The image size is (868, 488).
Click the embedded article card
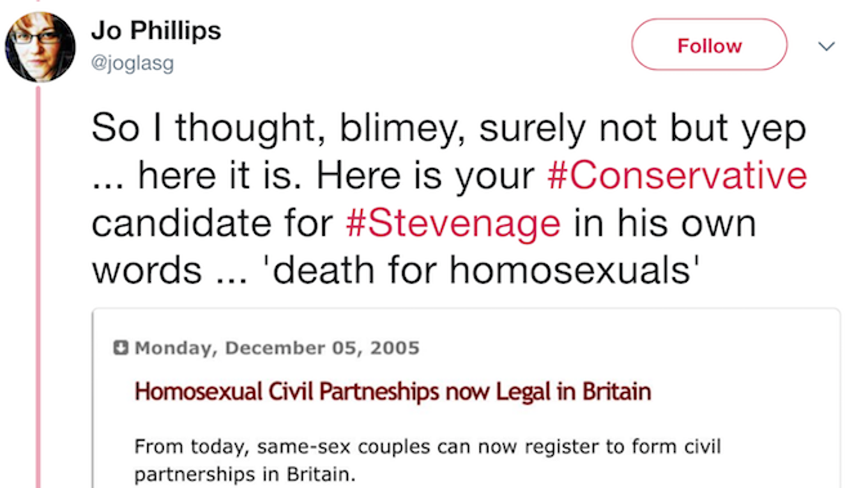pos(466,397)
